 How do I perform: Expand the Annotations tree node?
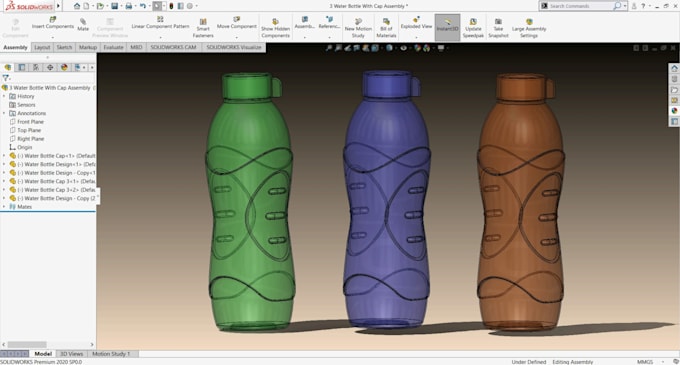[4, 113]
